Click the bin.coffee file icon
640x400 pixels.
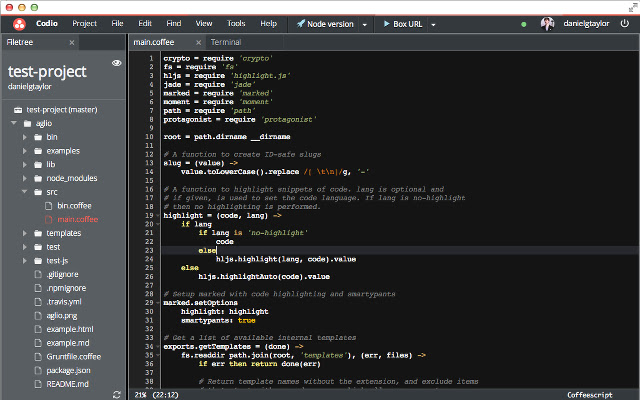pos(49,206)
